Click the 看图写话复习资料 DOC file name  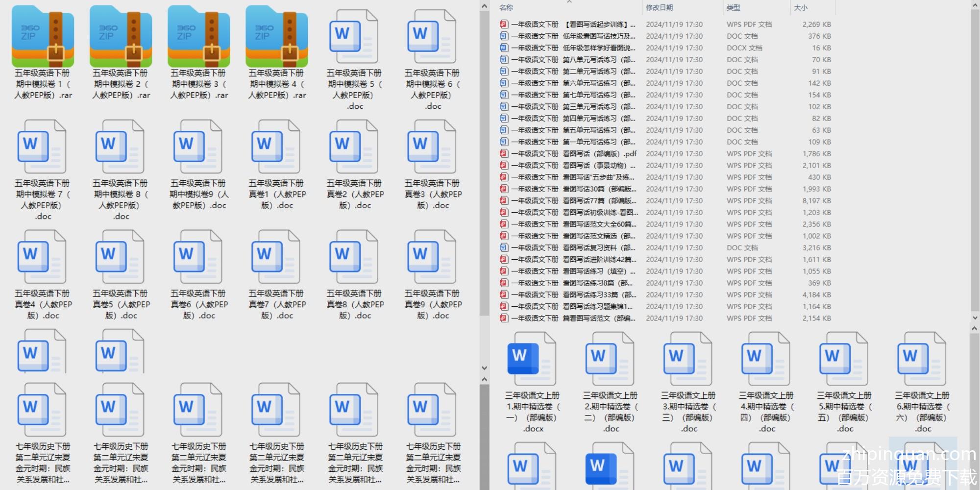(x=573, y=247)
